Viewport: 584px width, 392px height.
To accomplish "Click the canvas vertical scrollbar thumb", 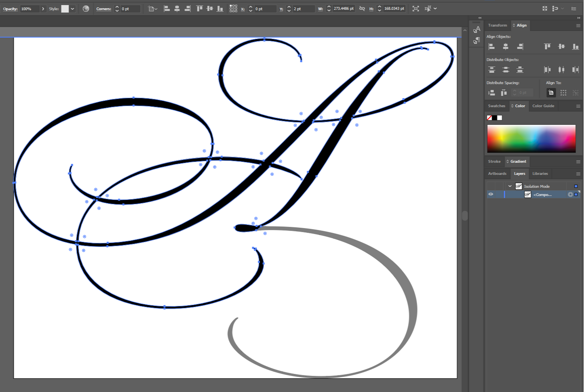I will [x=465, y=216].
